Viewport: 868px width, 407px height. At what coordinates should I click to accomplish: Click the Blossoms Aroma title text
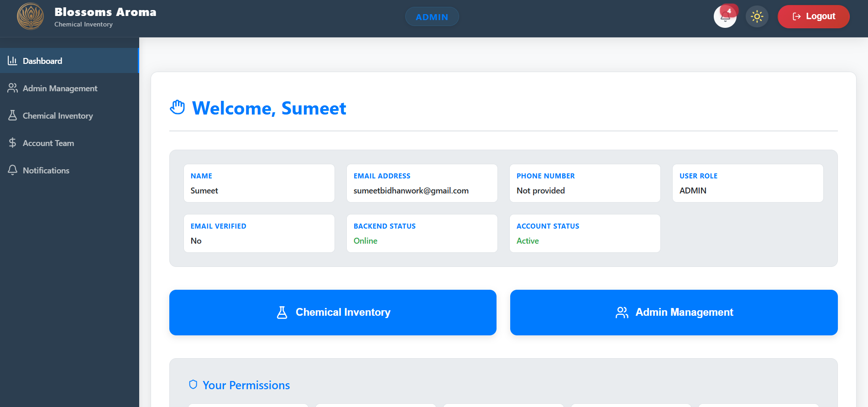point(105,12)
